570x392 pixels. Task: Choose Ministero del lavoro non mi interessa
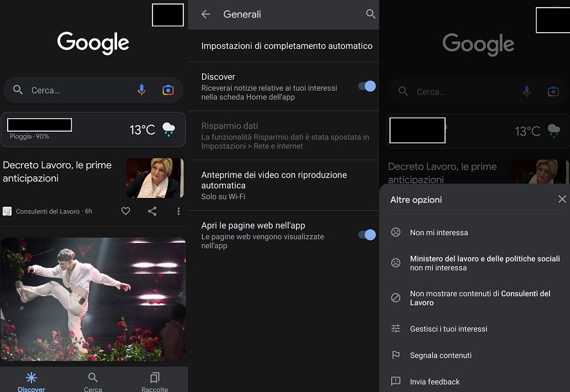475,263
